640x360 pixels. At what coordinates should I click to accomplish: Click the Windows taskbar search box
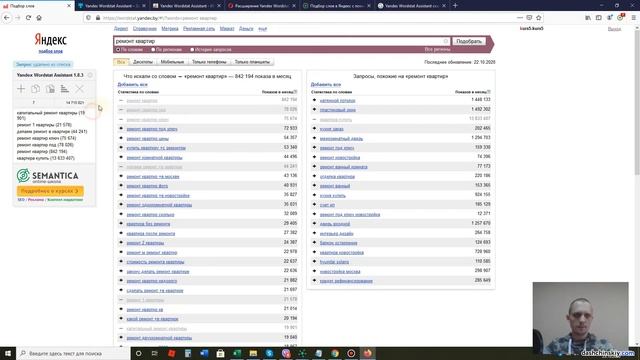[x=73, y=353]
